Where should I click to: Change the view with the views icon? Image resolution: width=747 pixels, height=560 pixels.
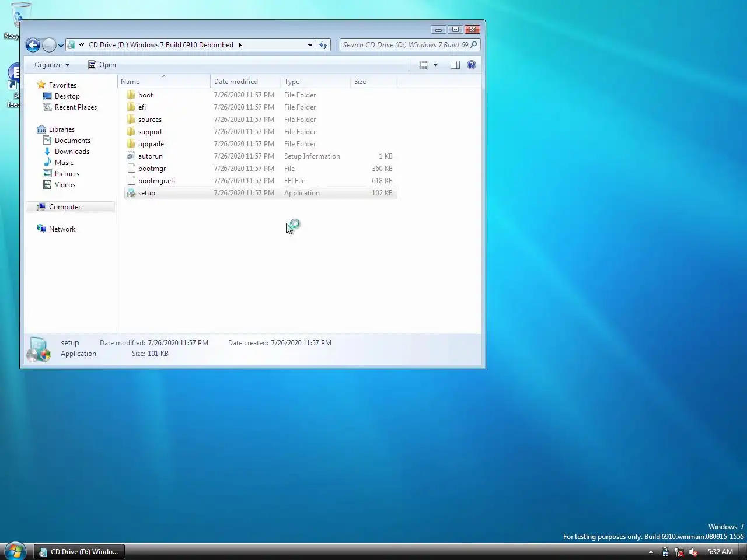pyautogui.click(x=423, y=65)
